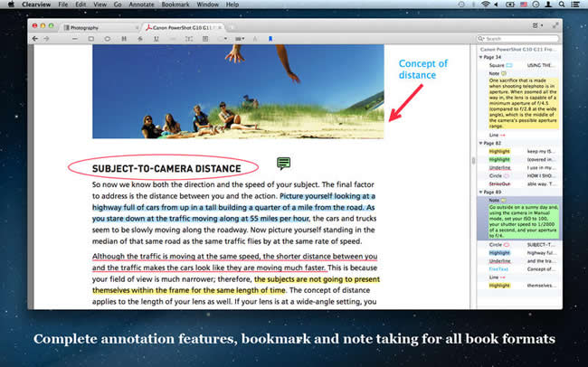Select the blue Highlight 'highway ful' row
The height and width of the screenshot is (367, 588).
click(x=519, y=253)
